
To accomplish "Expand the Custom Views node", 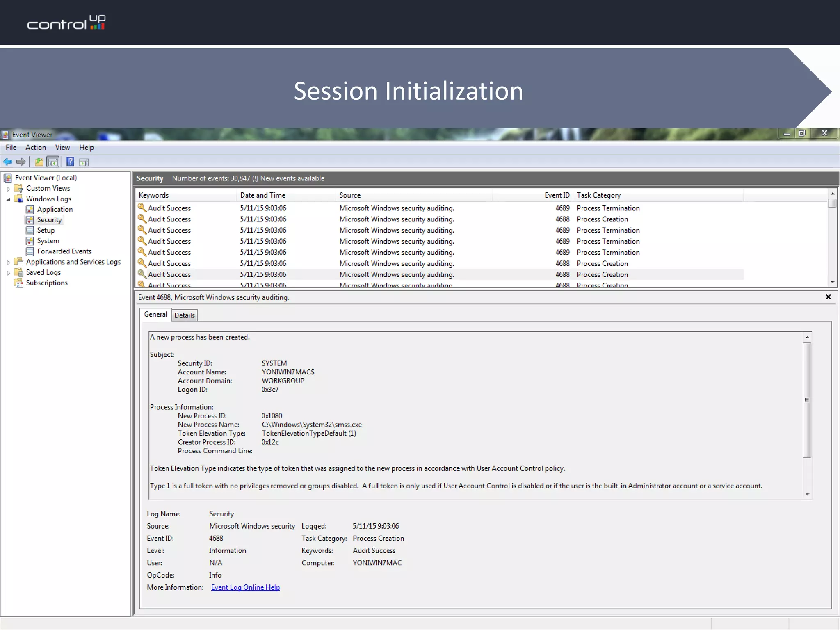I will [8, 189].
